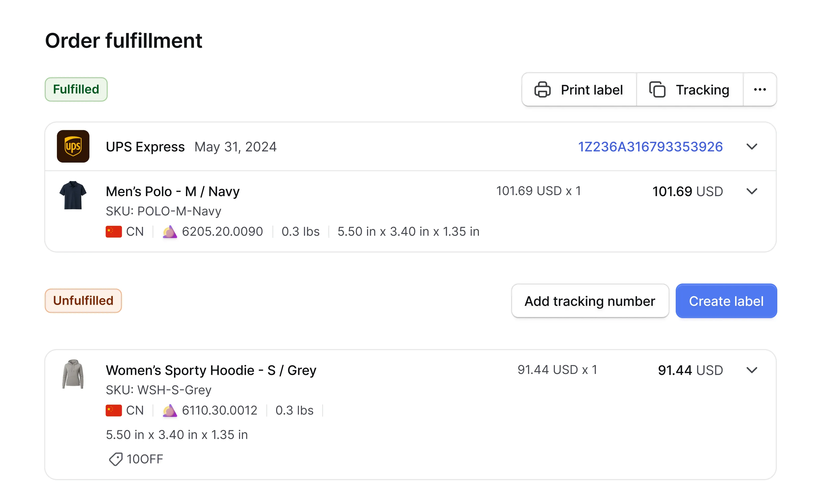The width and height of the screenshot is (821, 504).
Task: Click the copy icon next to Tracking
Action: [657, 89]
